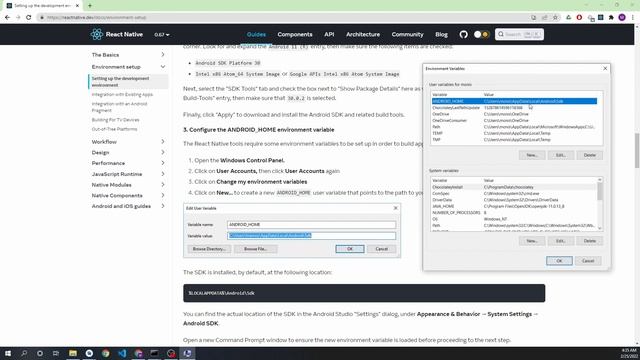This screenshot has height=360, width=640.
Task: Select ChocolateyLastPathUpdate user variable row
Action: [514, 107]
